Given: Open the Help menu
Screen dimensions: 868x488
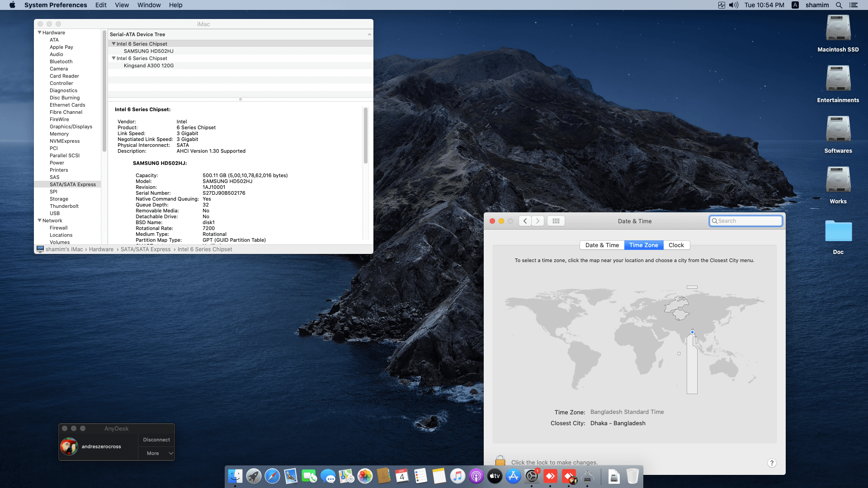Looking at the screenshot, I should coord(175,5).
